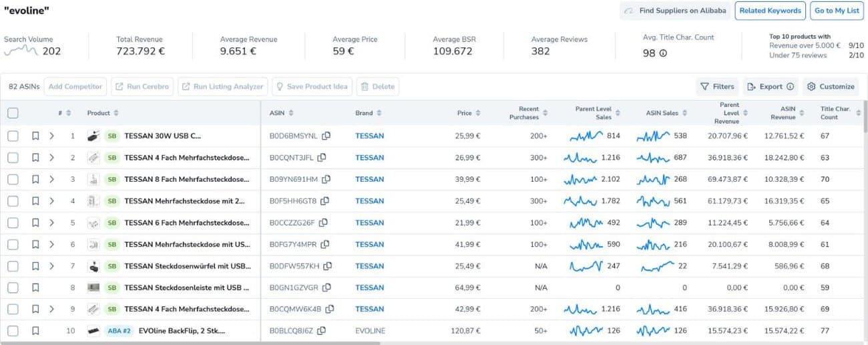Copy ASIN B09YN691HM
The height and width of the screenshot is (345, 868).
click(325, 179)
